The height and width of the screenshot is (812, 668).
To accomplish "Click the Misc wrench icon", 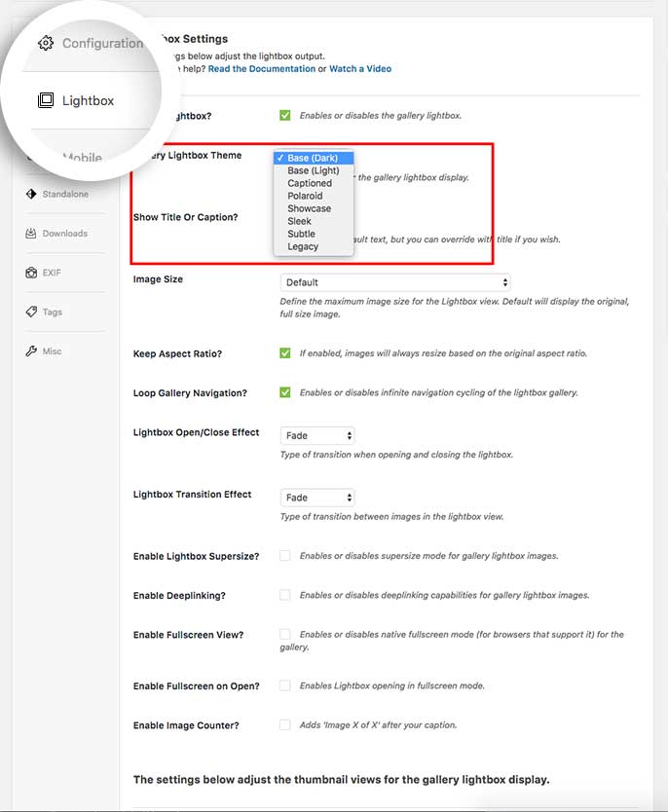I will [x=31, y=351].
